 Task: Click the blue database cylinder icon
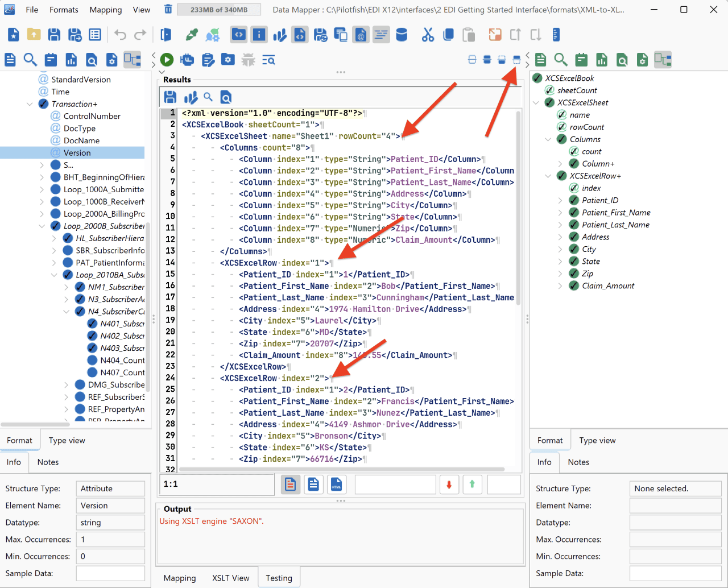(402, 35)
